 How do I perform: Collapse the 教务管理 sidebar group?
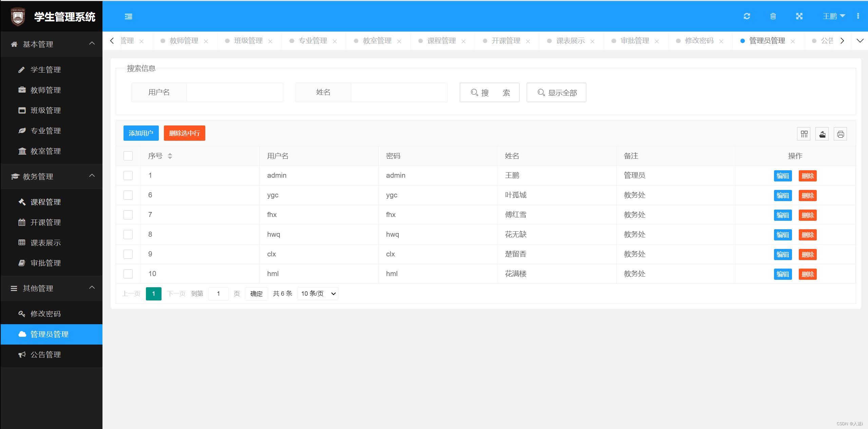click(52, 177)
